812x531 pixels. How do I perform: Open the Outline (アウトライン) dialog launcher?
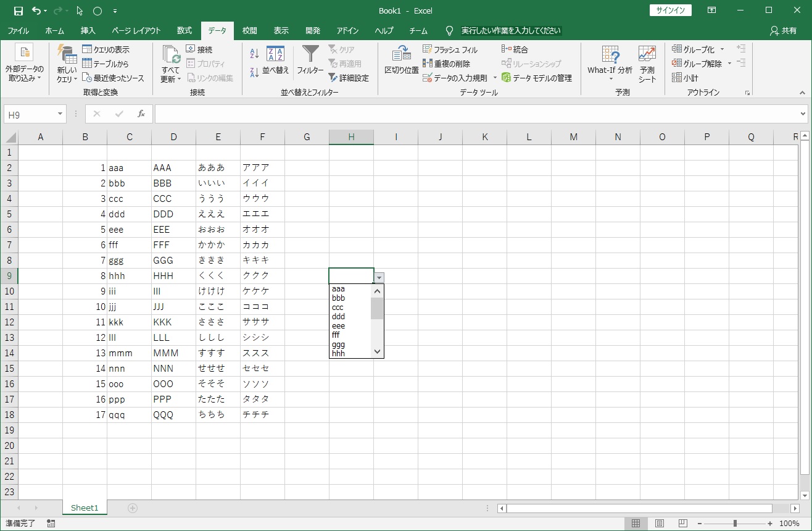click(x=748, y=93)
